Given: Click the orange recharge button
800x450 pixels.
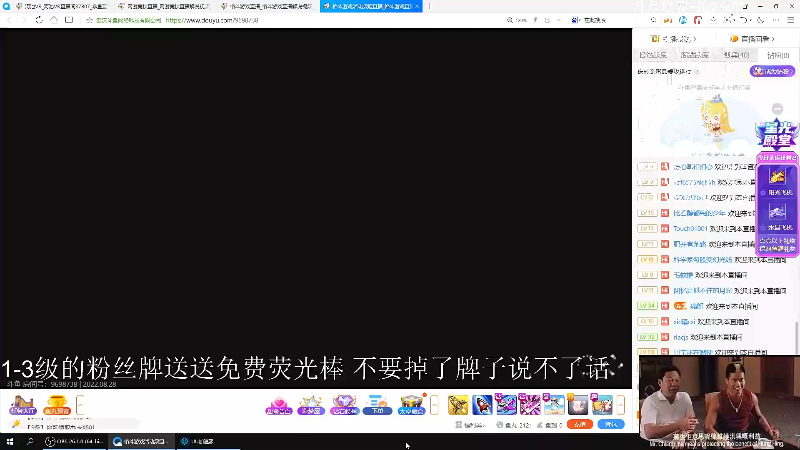Looking at the screenshot, I should pyautogui.click(x=580, y=424).
